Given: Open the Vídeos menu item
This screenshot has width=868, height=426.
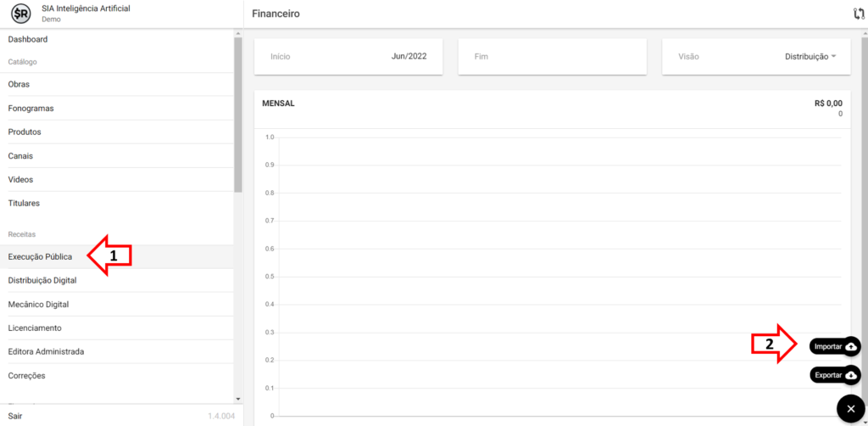Looking at the screenshot, I should pyautogui.click(x=21, y=179).
